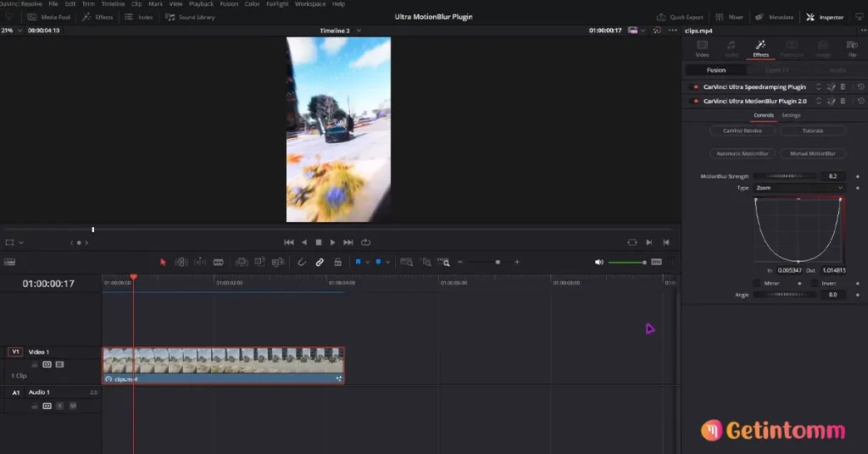Open the Fusion menu
The width and height of the screenshot is (868, 454).
(229, 4)
